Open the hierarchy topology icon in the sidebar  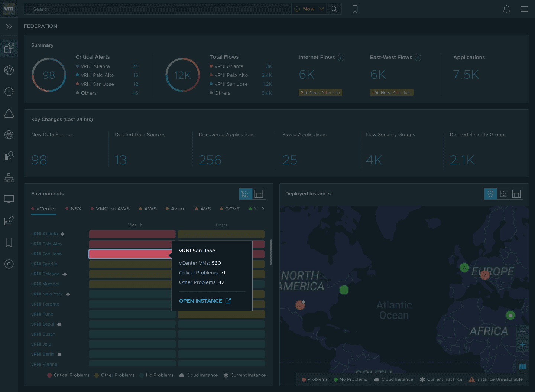click(x=9, y=178)
